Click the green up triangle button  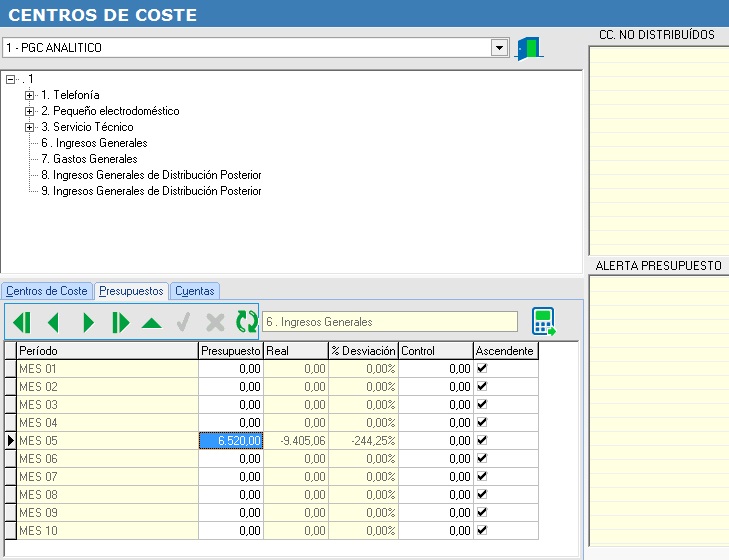tap(152, 323)
